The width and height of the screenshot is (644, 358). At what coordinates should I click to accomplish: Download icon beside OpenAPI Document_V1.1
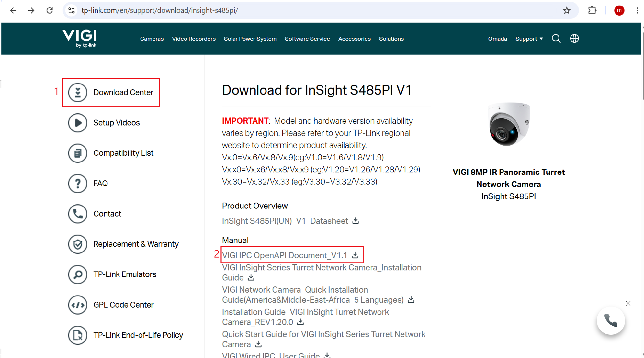pos(355,255)
